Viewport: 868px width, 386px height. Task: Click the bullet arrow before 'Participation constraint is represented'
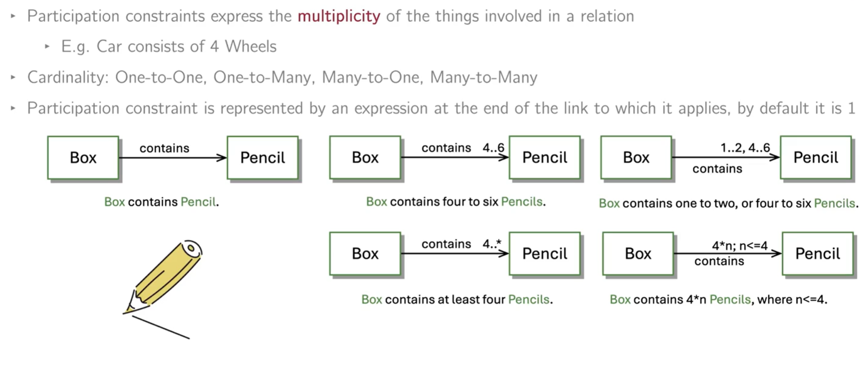pos(13,108)
